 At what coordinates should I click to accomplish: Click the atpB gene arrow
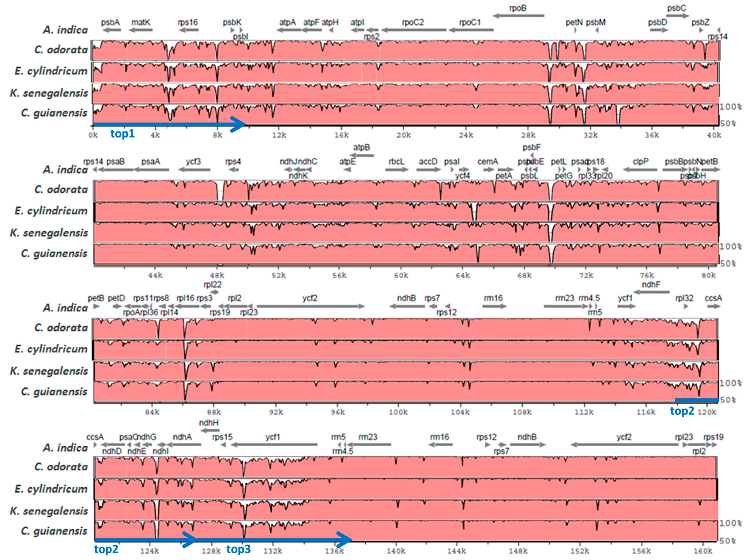pyautogui.click(x=362, y=155)
